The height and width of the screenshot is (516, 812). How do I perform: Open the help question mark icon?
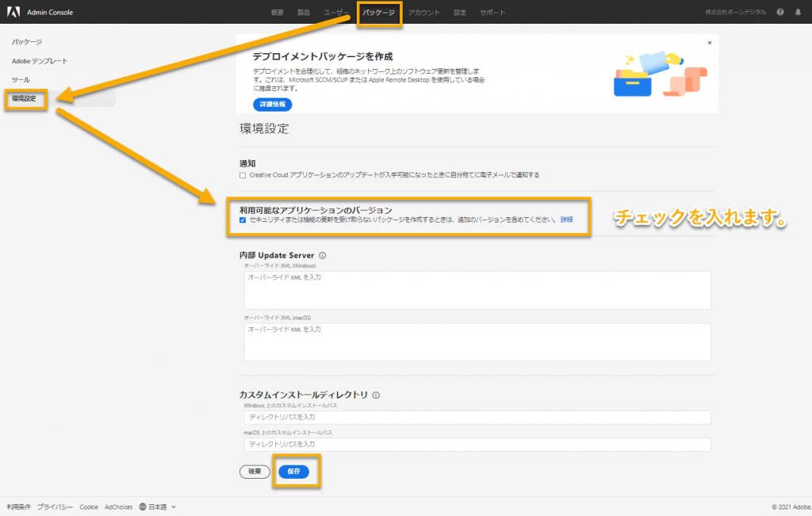point(780,12)
